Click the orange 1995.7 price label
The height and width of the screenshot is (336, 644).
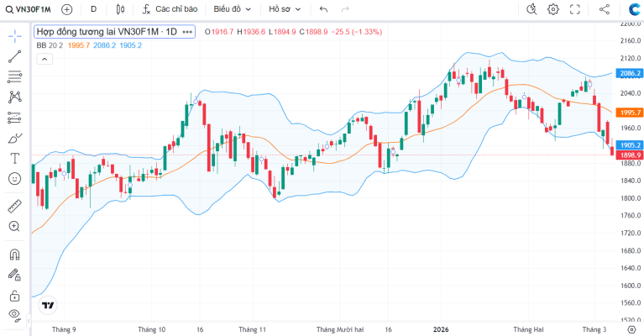[629, 112]
